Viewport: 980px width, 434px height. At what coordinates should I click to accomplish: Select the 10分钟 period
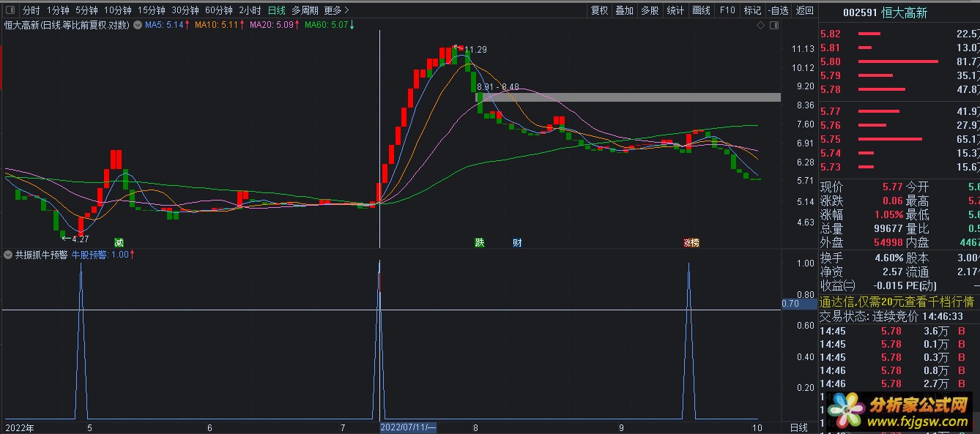117,10
